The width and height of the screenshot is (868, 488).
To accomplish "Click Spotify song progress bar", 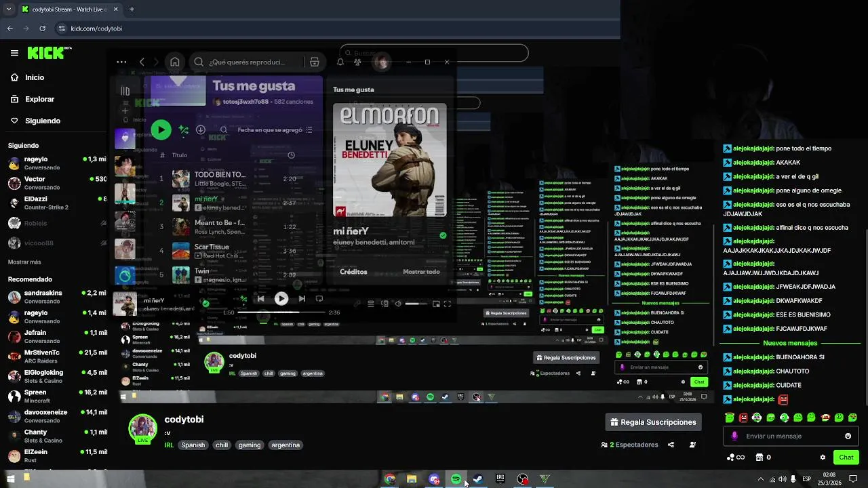I will [x=281, y=312].
